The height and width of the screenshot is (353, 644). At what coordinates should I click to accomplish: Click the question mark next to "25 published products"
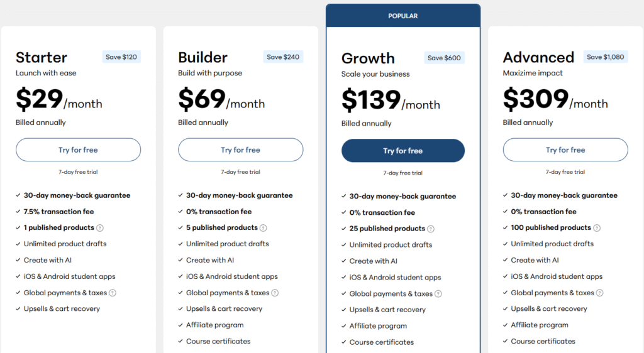pyautogui.click(x=431, y=229)
